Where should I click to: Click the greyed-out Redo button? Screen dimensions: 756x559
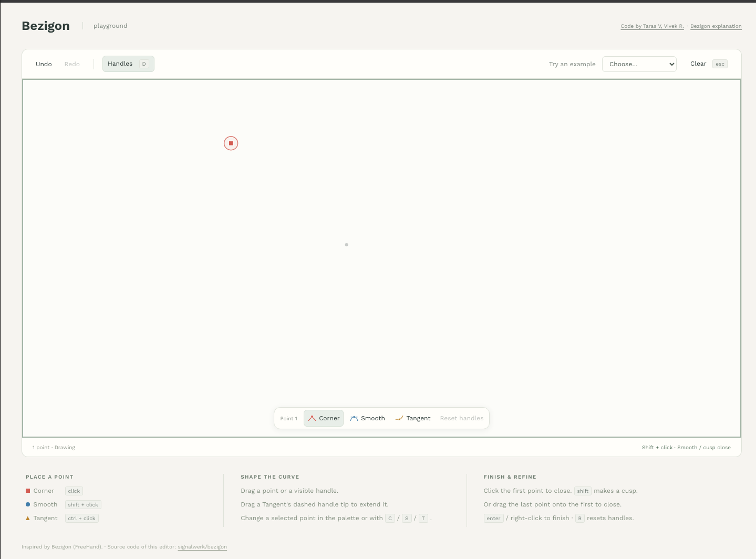coord(72,64)
